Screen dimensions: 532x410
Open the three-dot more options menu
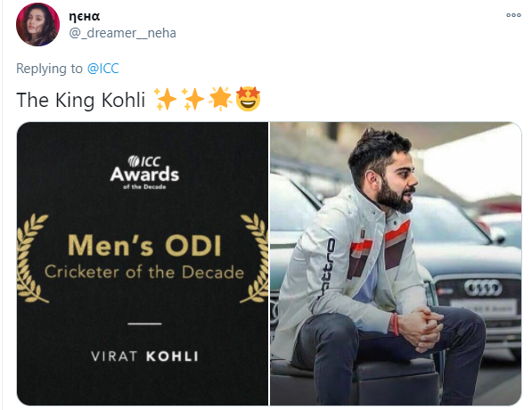tap(513, 15)
